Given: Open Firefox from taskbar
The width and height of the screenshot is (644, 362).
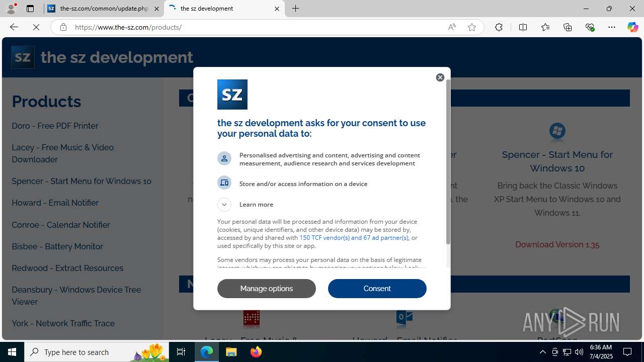Looking at the screenshot, I should pyautogui.click(x=256, y=352).
